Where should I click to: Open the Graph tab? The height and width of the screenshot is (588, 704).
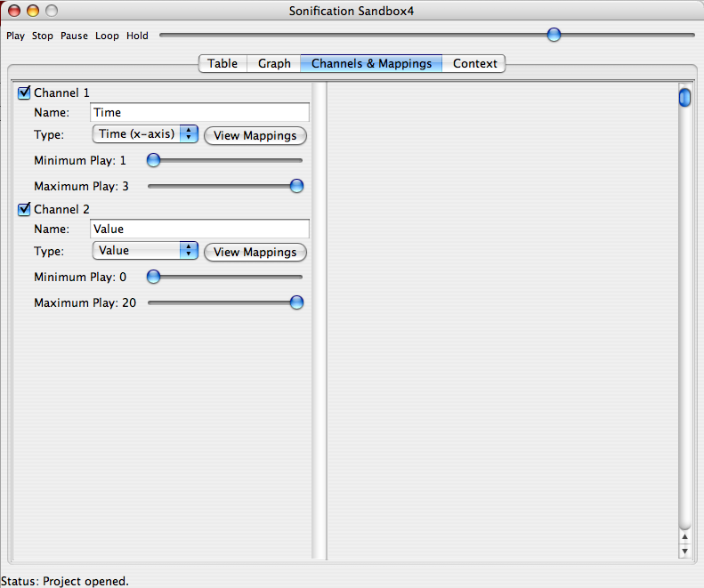[274, 63]
